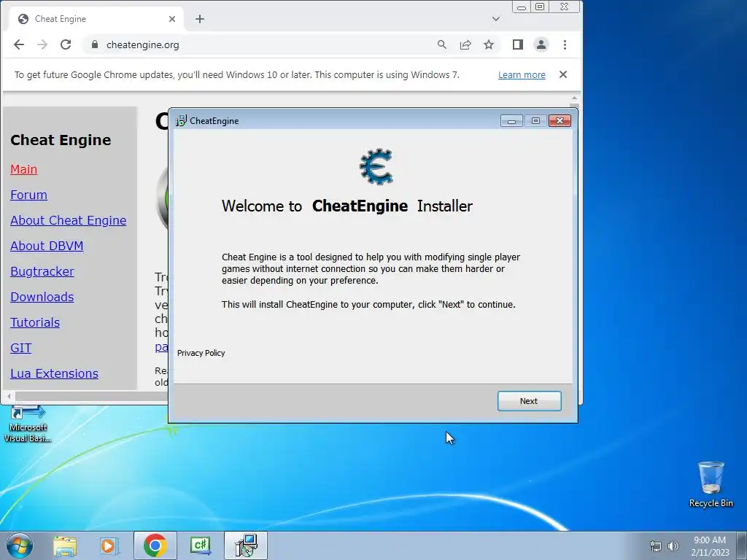Viewport: 747px width, 560px height.
Task: Select the Cheat Engine browser tab
Action: click(x=96, y=19)
